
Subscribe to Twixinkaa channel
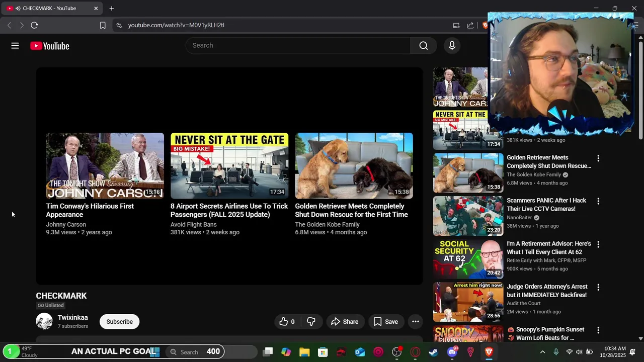119,322
